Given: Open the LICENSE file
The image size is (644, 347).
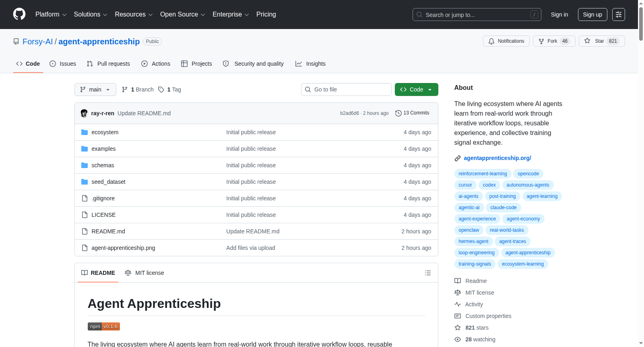Looking at the screenshot, I should 103,215.
